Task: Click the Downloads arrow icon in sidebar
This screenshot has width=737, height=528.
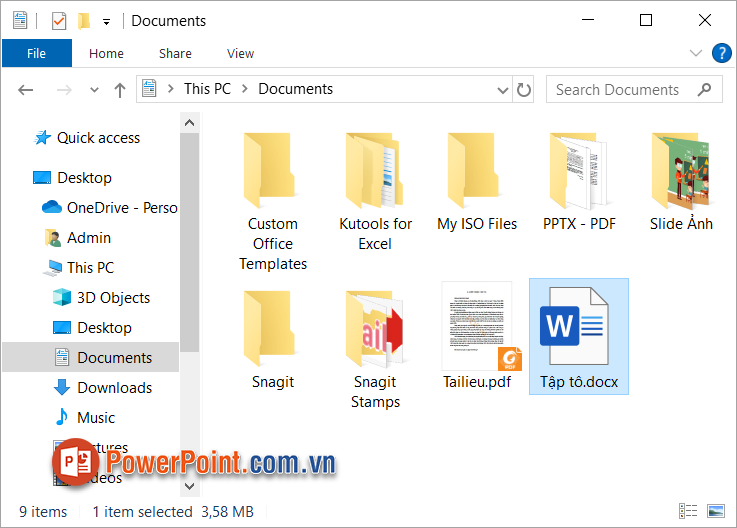Action: tap(62, 387)
